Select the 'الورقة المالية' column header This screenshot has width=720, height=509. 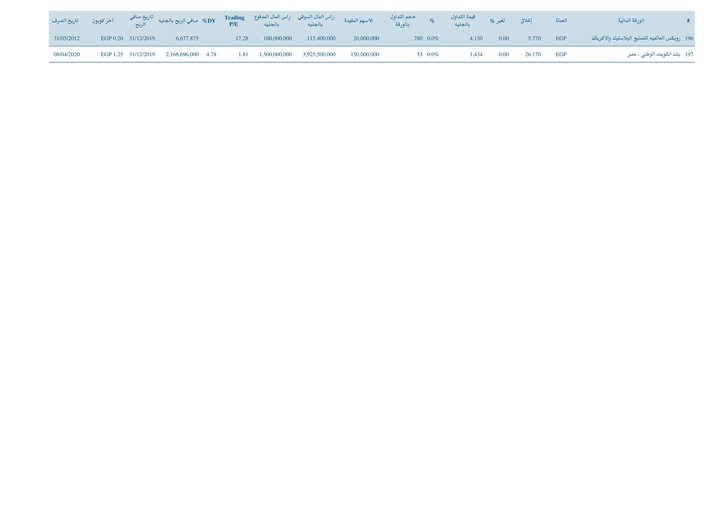pyautogui.click(x=631, y=21)
